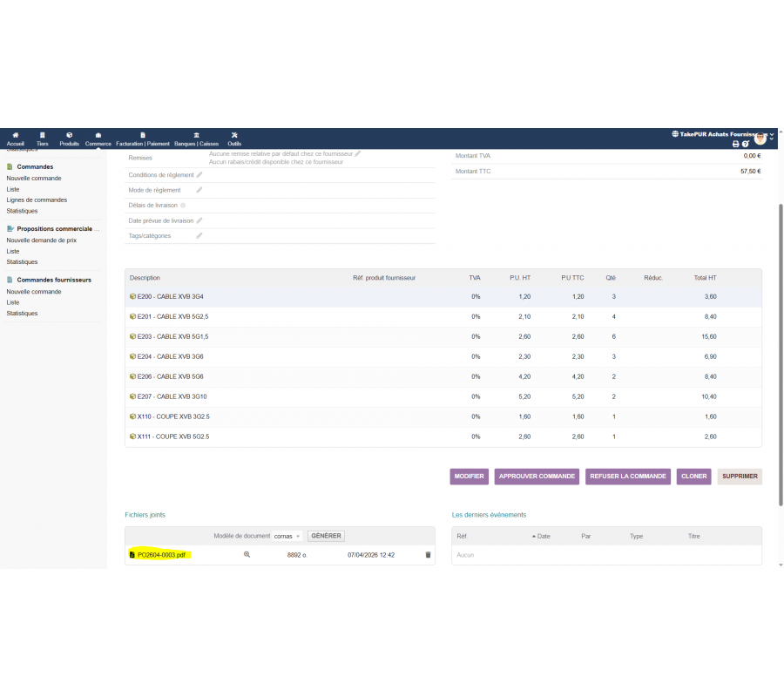Open the Accueil home icon
This screenshot has height=697, width=784.
(15, 139)
